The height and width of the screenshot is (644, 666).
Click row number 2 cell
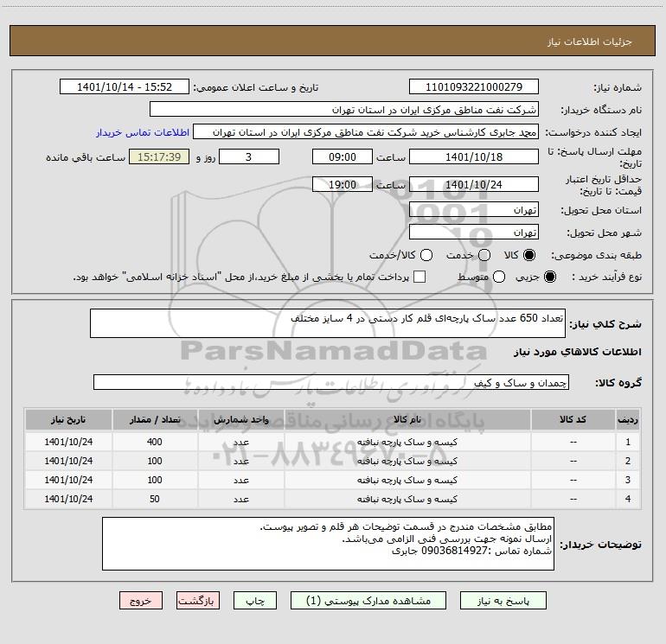tap(628, 461)
